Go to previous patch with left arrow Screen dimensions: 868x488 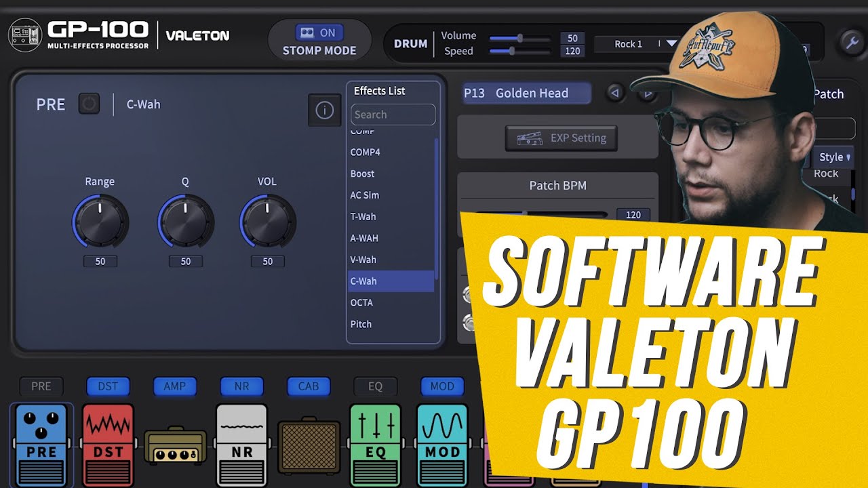point(615,94)
